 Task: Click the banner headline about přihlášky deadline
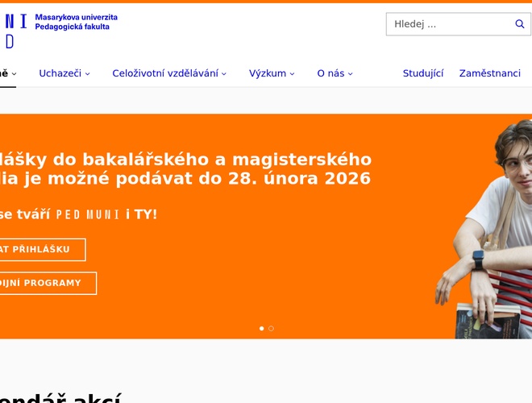pos(185,169)
